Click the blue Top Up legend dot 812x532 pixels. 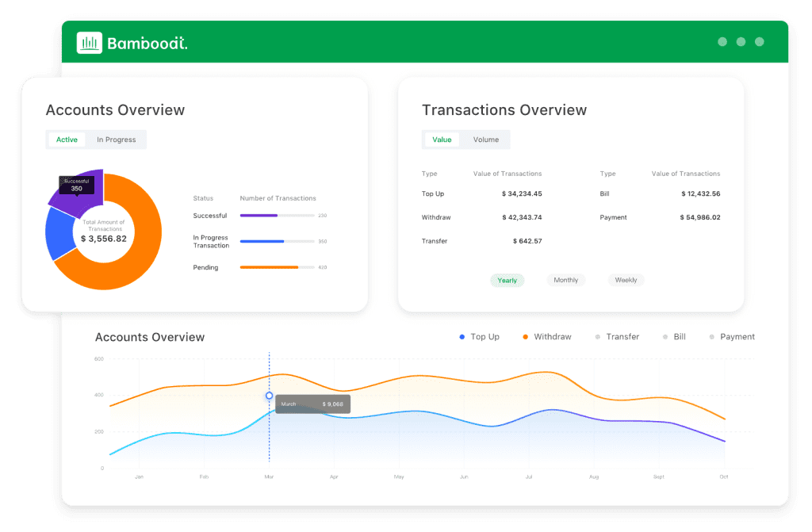462,337
